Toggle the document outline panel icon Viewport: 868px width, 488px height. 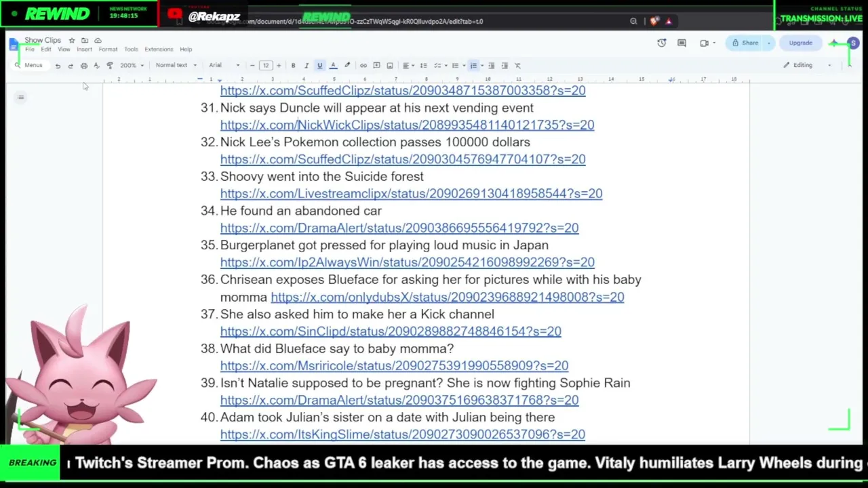(21, 98)
